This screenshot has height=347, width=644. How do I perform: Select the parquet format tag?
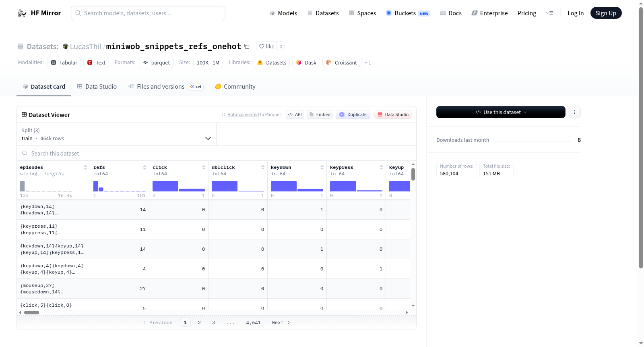point(156,62)
